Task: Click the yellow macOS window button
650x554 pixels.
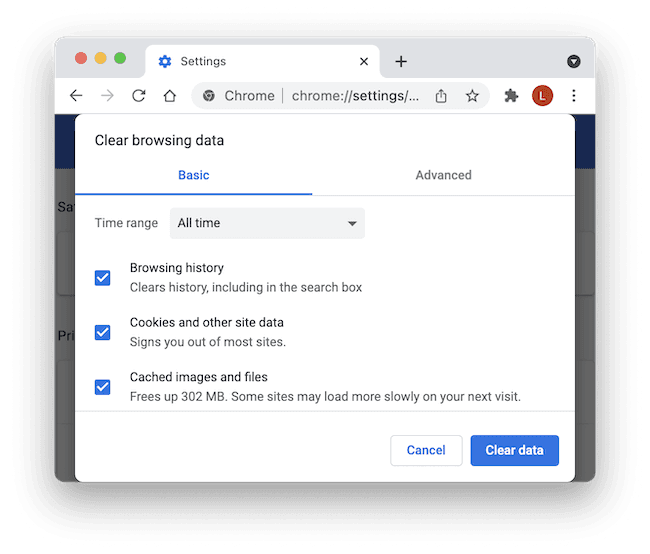Action: point(100,58)
